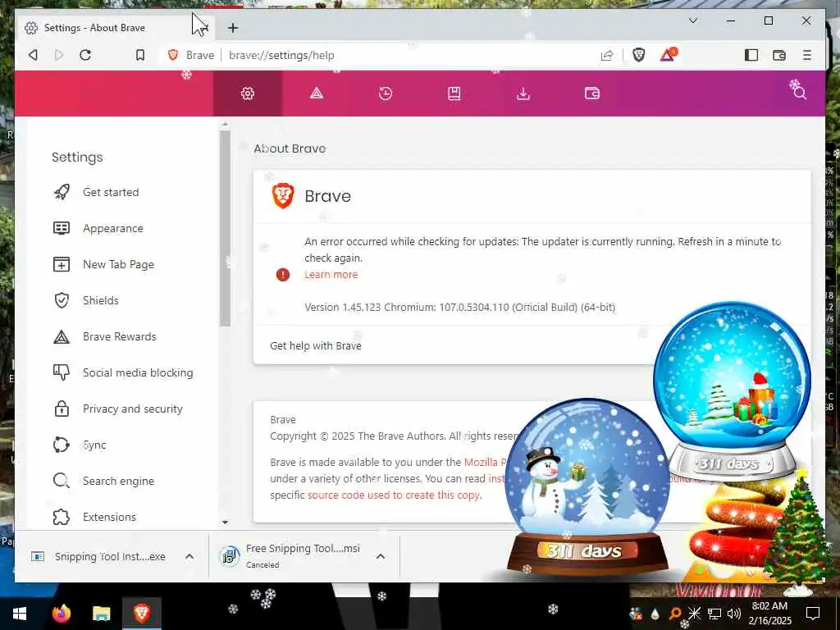Image resolution: width=840 pixels, height=630 pixels.
Task: Open a new tab with the plus button
Action: pos(232,28)
